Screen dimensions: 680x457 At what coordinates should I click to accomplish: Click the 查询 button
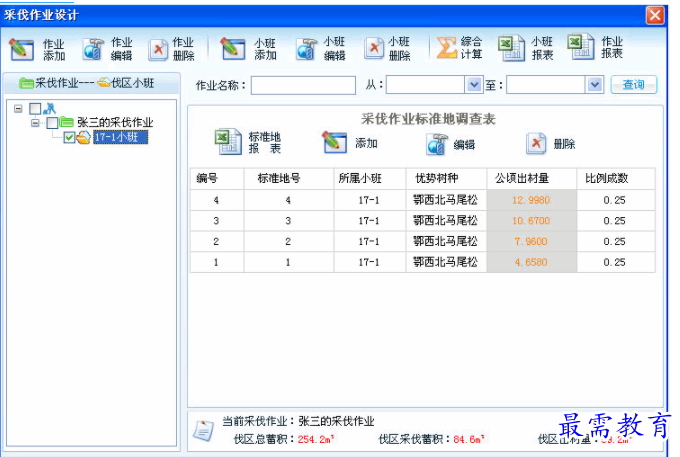pos(634,85)
